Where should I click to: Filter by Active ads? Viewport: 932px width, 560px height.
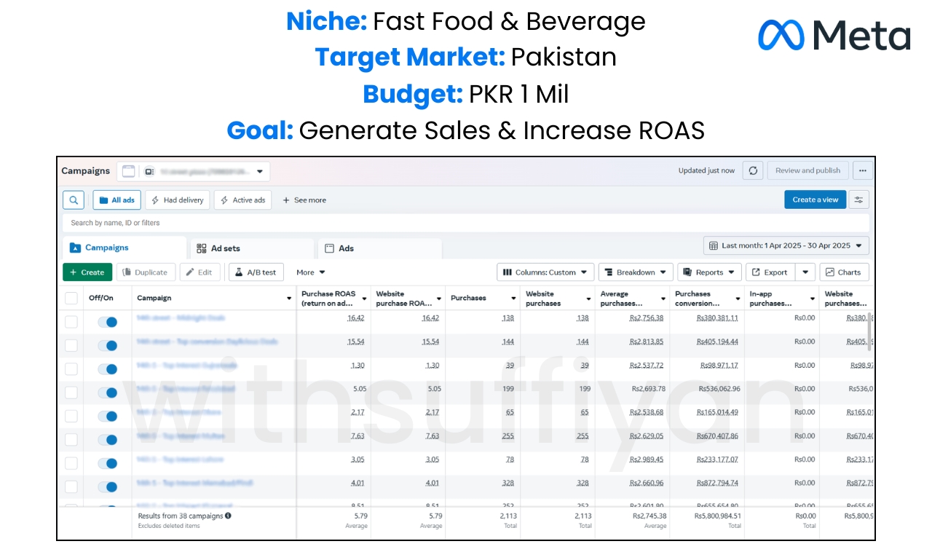(x=243, y=200)
